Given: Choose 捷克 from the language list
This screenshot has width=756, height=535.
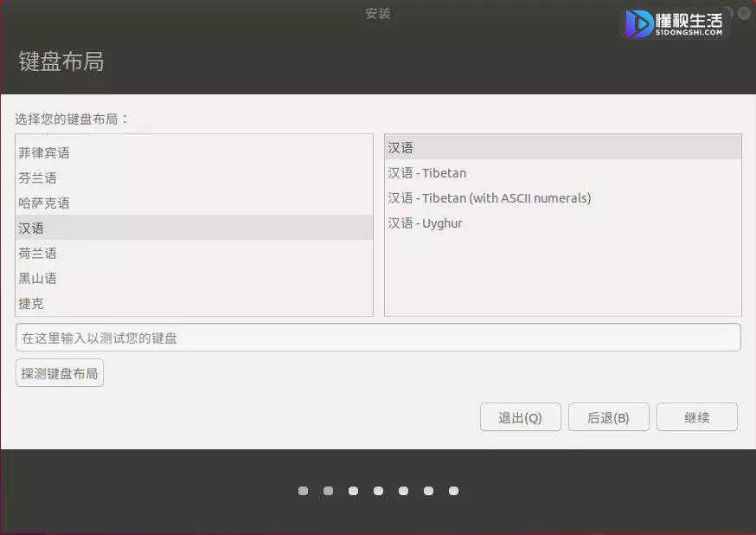Looking at the screenshot, I should (194, 303).
